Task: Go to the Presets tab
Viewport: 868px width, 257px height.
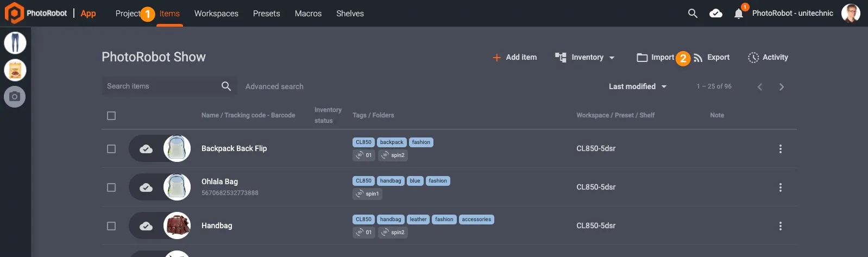Action: pyautogui.click(x=267, y=14)
